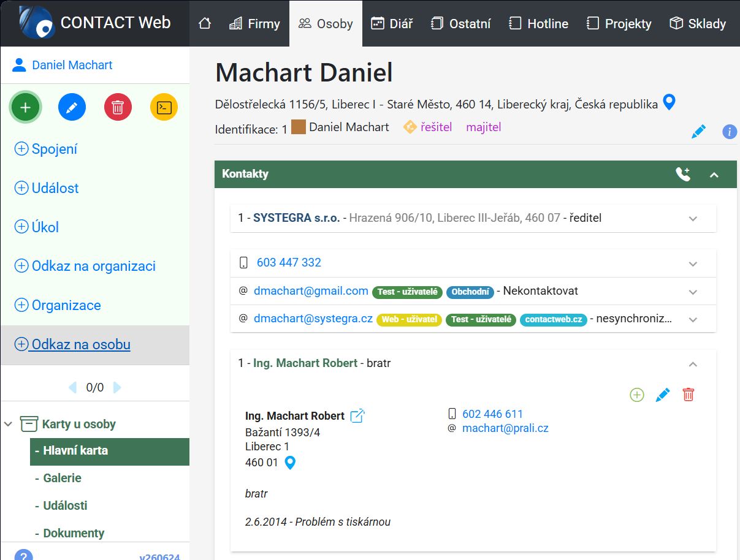Open the Firmy tab
This screenshot has height=560, width=740.
point(254,23)
